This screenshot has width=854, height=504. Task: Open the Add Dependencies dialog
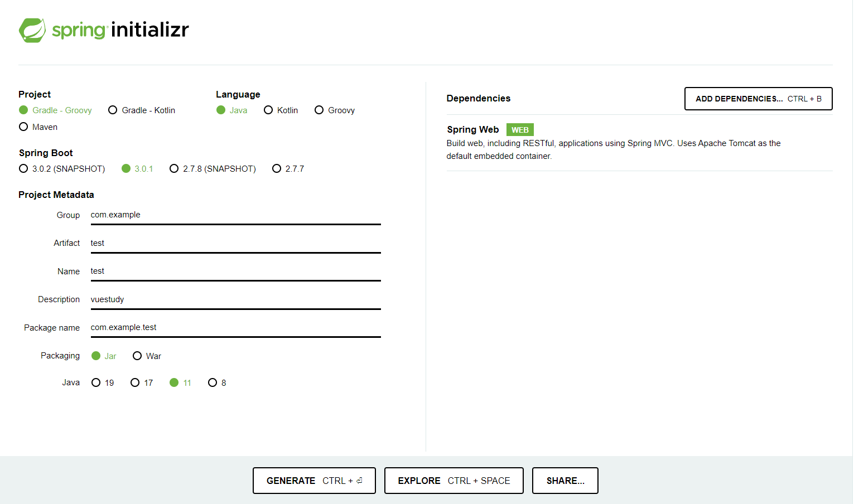[758, 99]
